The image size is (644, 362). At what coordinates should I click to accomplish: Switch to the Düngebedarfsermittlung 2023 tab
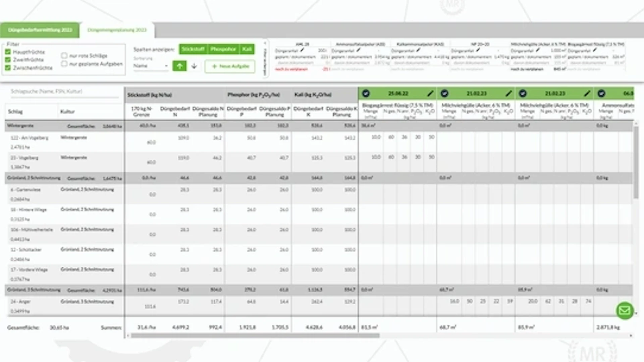tap(40, 30)
